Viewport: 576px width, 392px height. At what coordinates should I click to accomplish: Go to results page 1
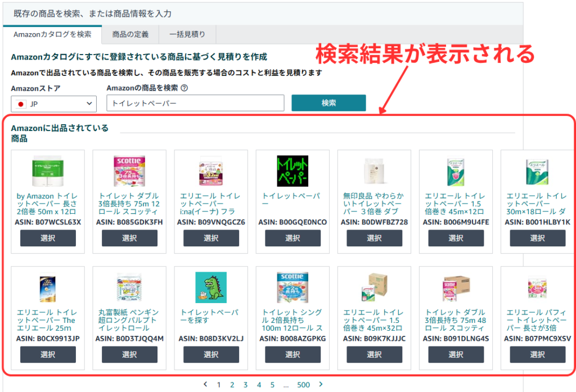click(x=219, y=385)
